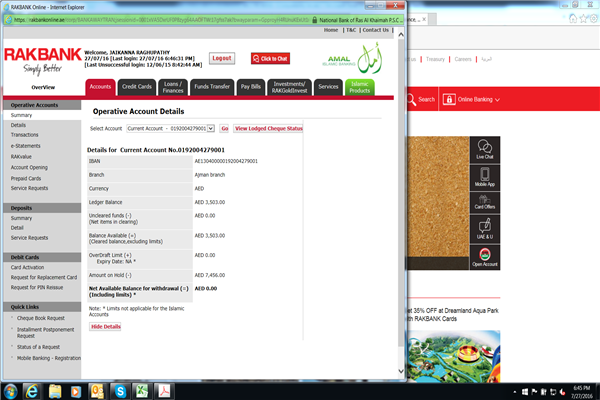This screenshot has width=600, height=400.
Task: Open the Mobile App icon in the side panel
Action: pos(484,178)
